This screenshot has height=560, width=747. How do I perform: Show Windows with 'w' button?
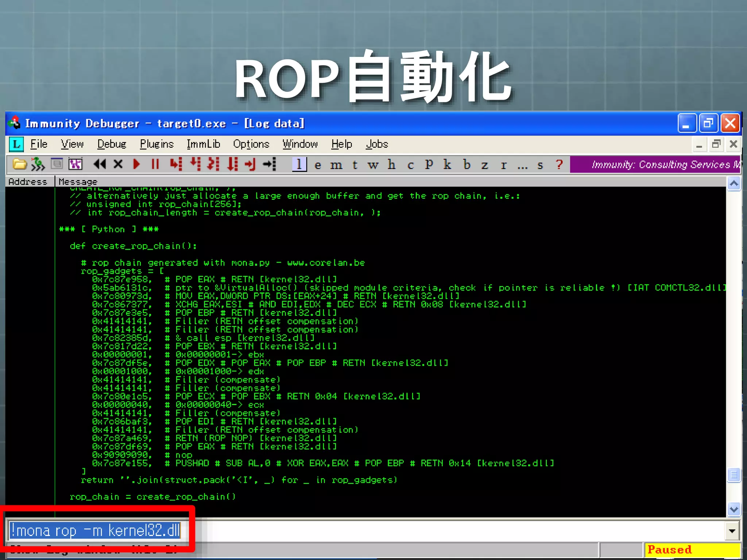click(373, 165)
